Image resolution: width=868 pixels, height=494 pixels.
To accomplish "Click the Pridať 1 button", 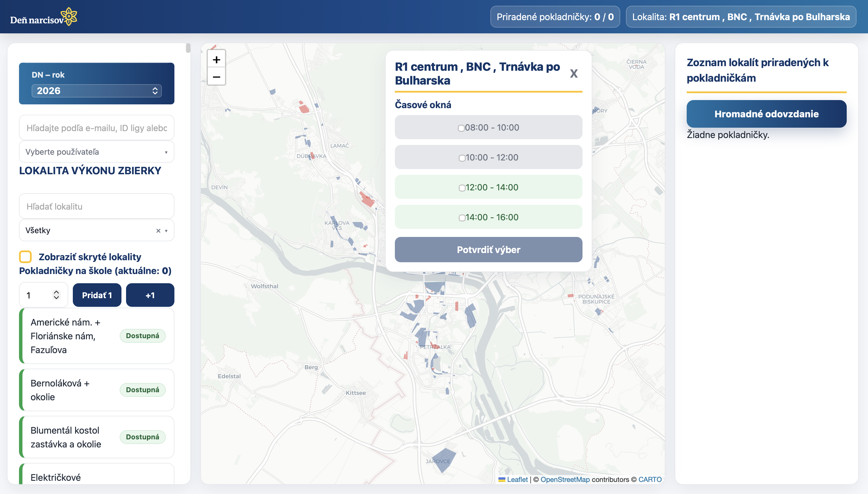I will click(x=97, y=295).
